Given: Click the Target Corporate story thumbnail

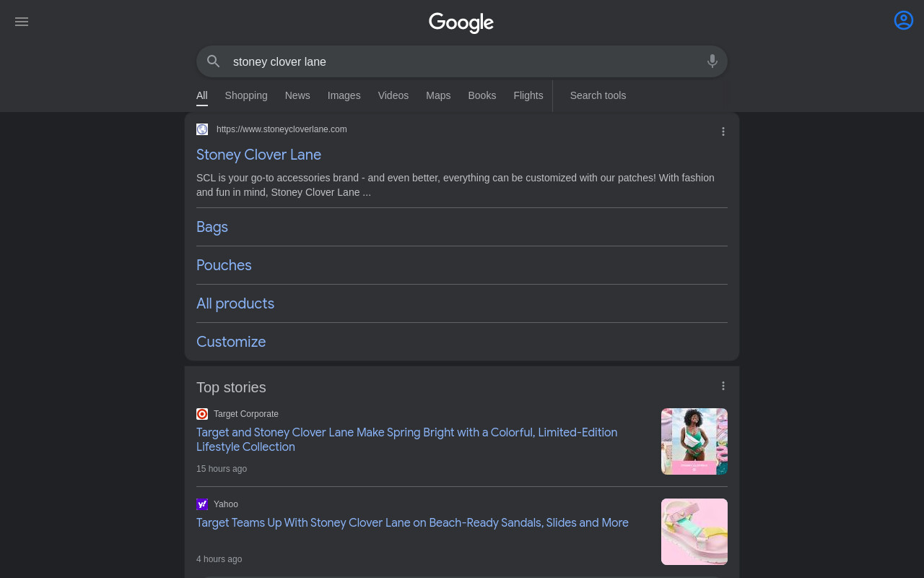Looking at the screenshot, I should point(694,441).
